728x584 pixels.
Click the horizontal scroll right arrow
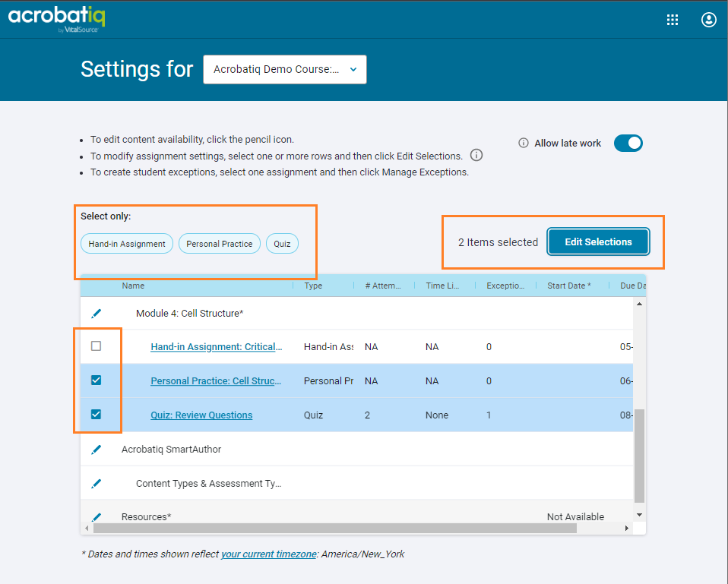coord(627,529)
